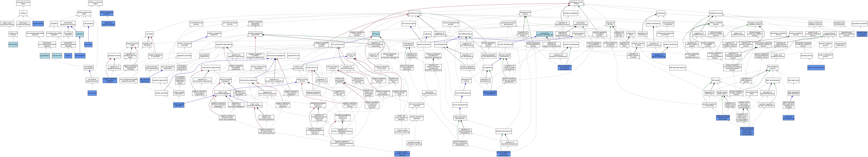Screen dimensions: 868x157
Task: Click the 'replication fork processing' node
Action: click(x=788, y=118)
